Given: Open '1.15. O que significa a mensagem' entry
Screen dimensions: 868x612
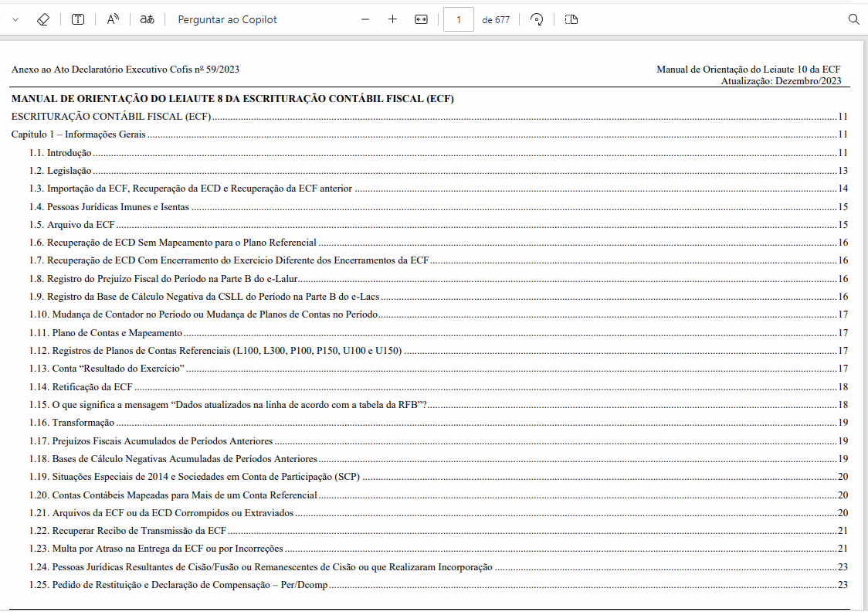Looking at the screenshot, I should pos(439,404).
